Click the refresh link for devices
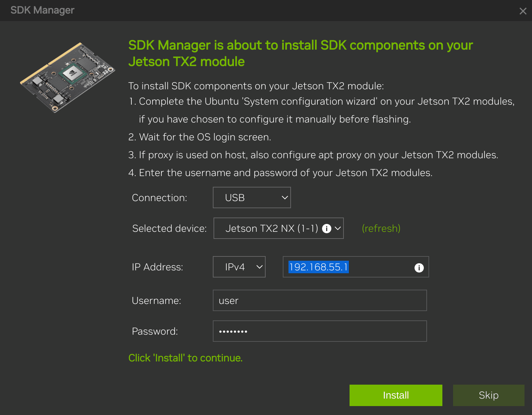The image size is (532, 415). (381, 228)
